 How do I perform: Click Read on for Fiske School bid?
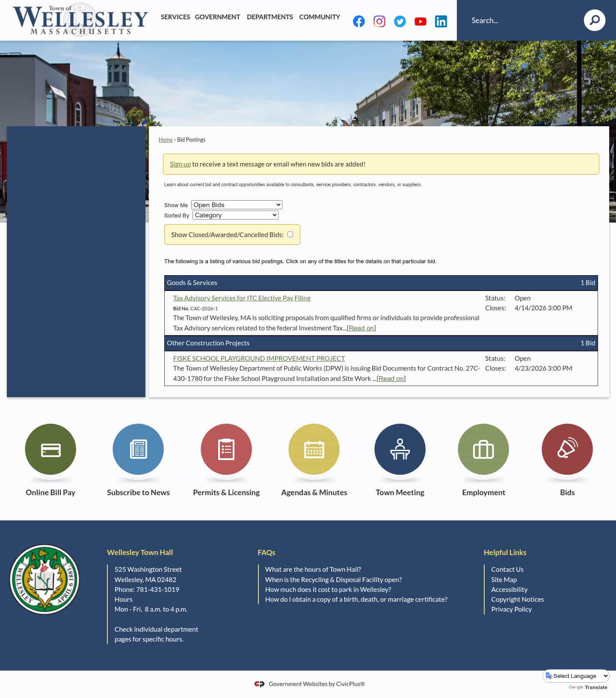tap(391, 378)
